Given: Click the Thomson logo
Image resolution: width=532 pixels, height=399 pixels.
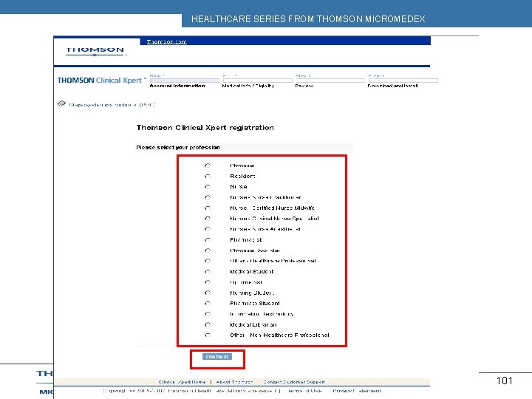Looking at the screenshot, I should (95, 51).
